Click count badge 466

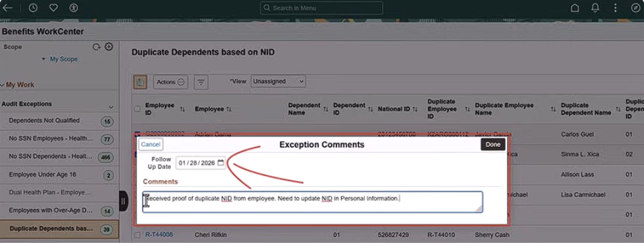coord(106,157)
